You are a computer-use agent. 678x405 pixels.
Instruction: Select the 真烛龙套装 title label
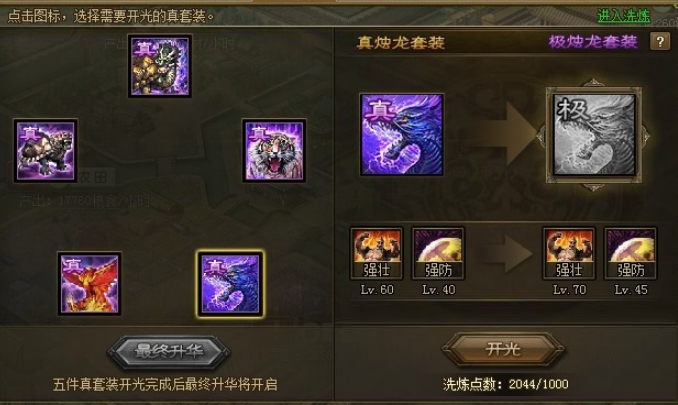401,42
